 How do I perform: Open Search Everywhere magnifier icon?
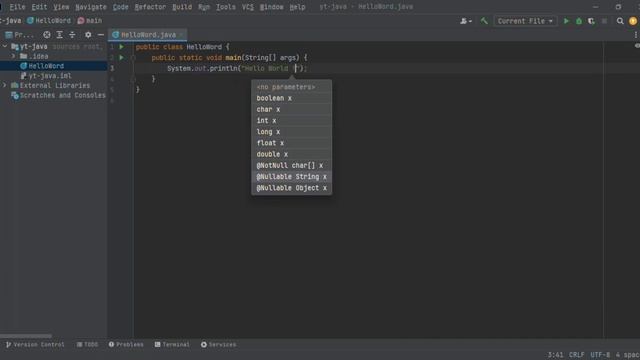pyautogui.click(x=620, y=21)
